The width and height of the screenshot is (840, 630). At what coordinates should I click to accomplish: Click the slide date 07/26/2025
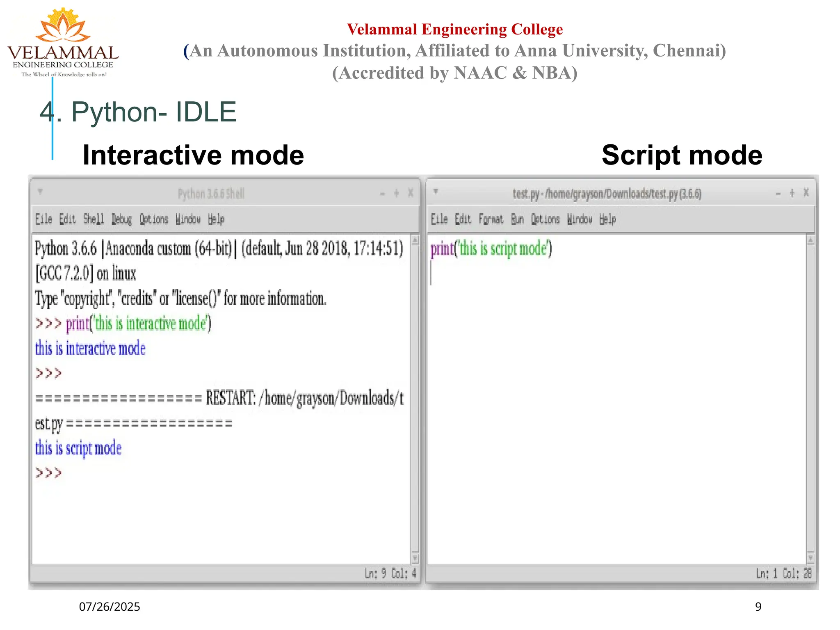pyautogui.click(x=110, y=607)
